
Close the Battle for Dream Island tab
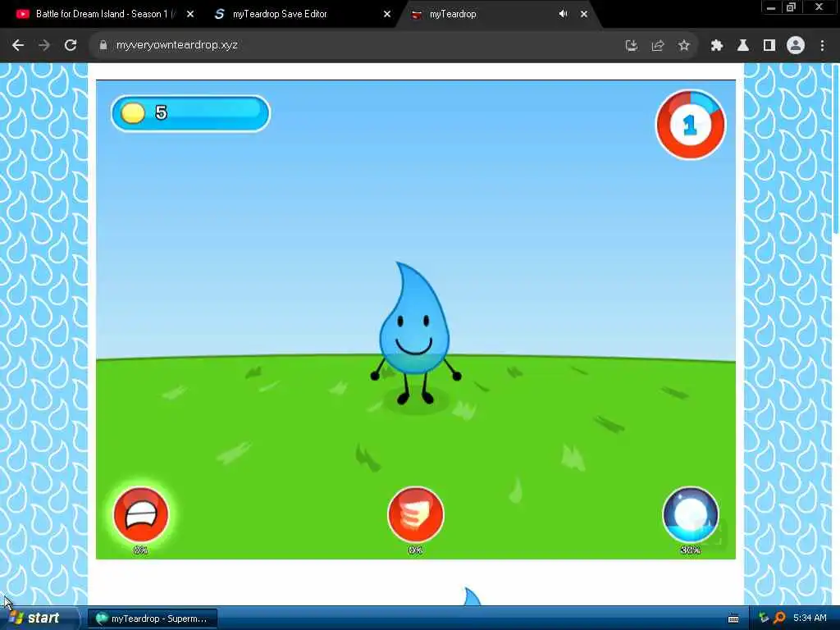coord(190,14)
